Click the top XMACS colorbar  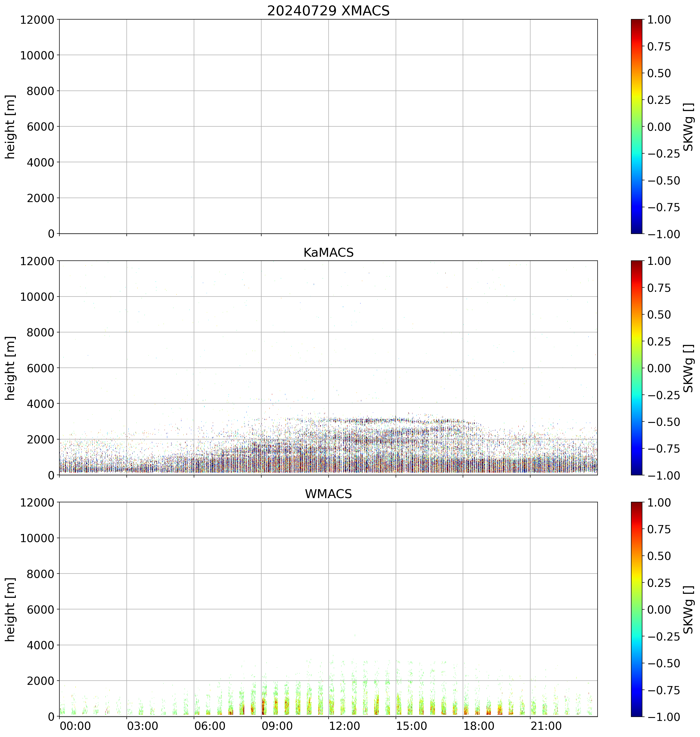click(637, 126)
